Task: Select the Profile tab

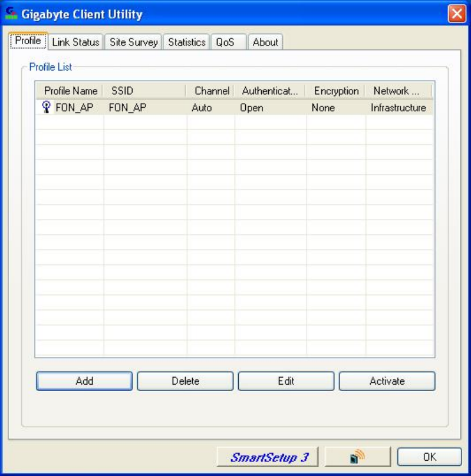Action: 28,41
